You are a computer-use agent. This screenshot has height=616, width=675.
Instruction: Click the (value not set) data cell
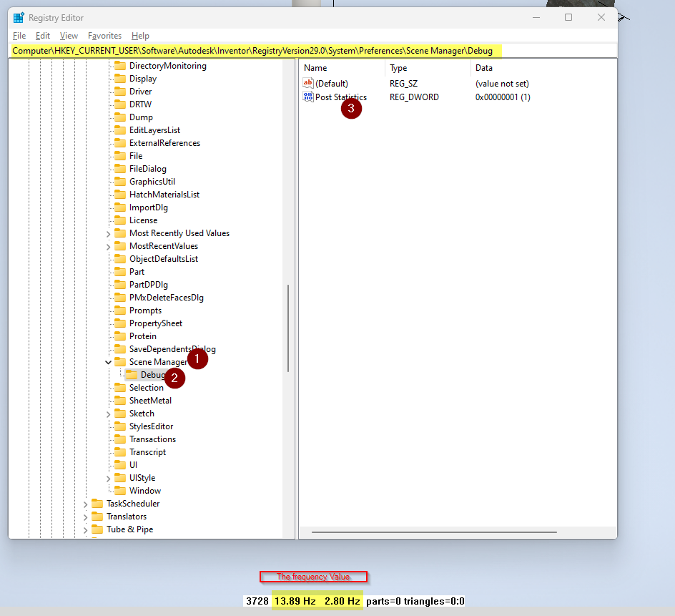click(502, 84)
